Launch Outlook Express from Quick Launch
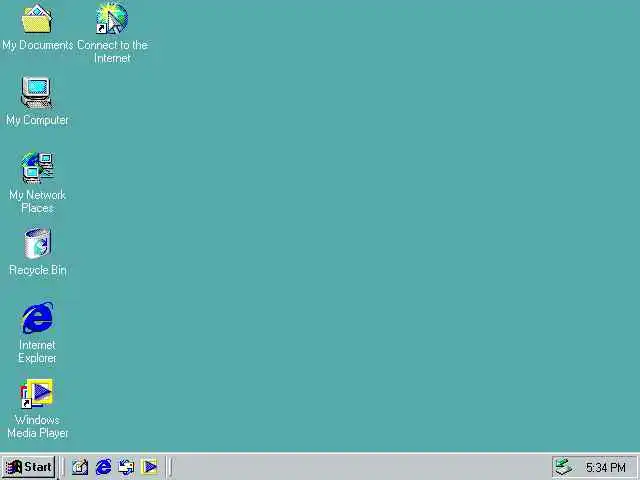 point(126,467)
